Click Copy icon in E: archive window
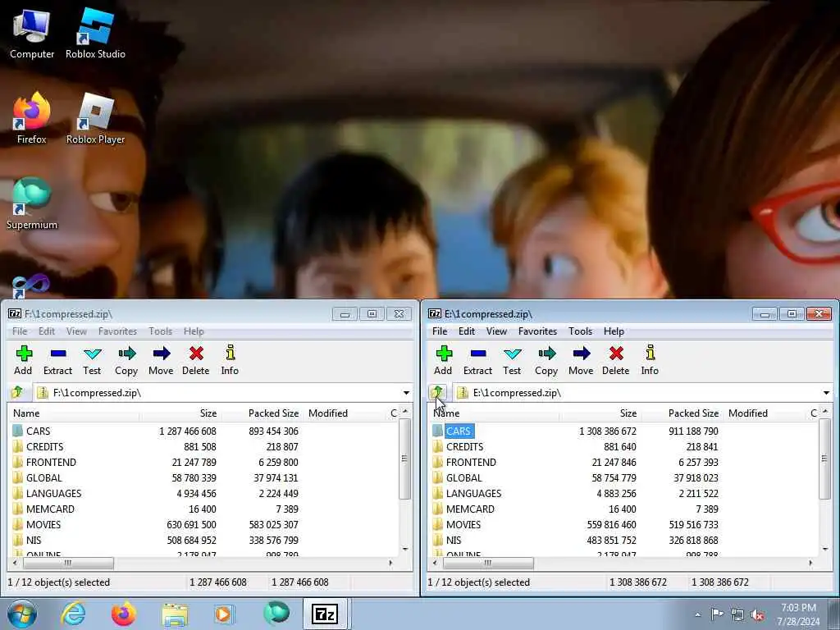 point(546,360)
